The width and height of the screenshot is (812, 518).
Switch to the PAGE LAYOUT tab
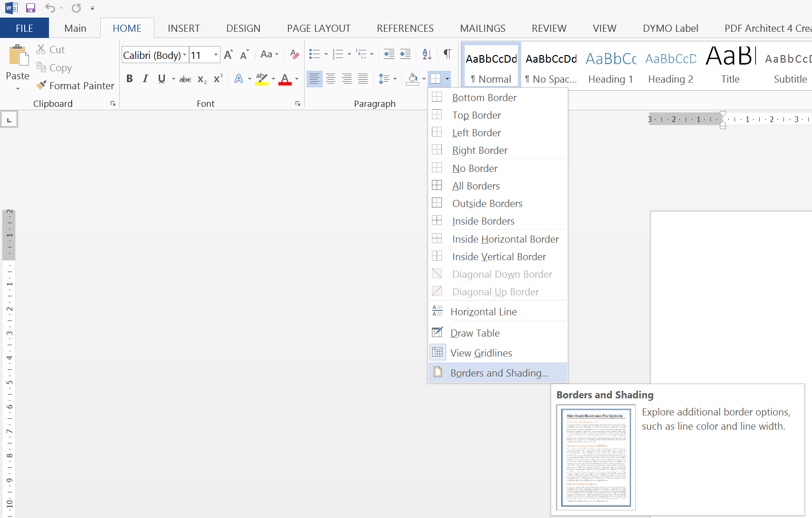318,28
